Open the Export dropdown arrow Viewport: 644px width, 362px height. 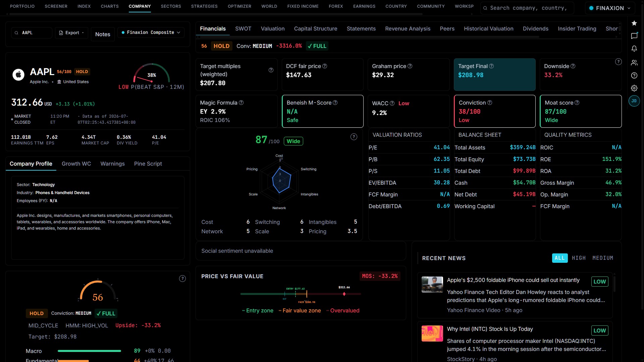pyautogui.click(x=83, y=33)
